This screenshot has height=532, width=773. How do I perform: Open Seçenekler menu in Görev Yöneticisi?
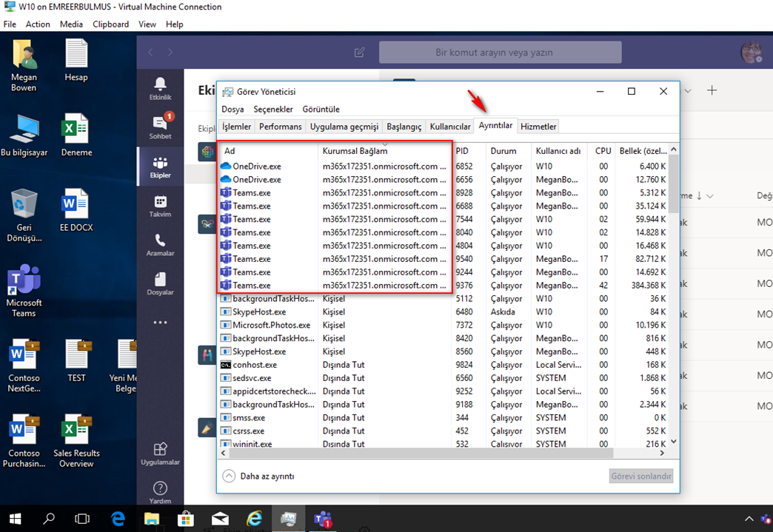(x=273, y=110)
